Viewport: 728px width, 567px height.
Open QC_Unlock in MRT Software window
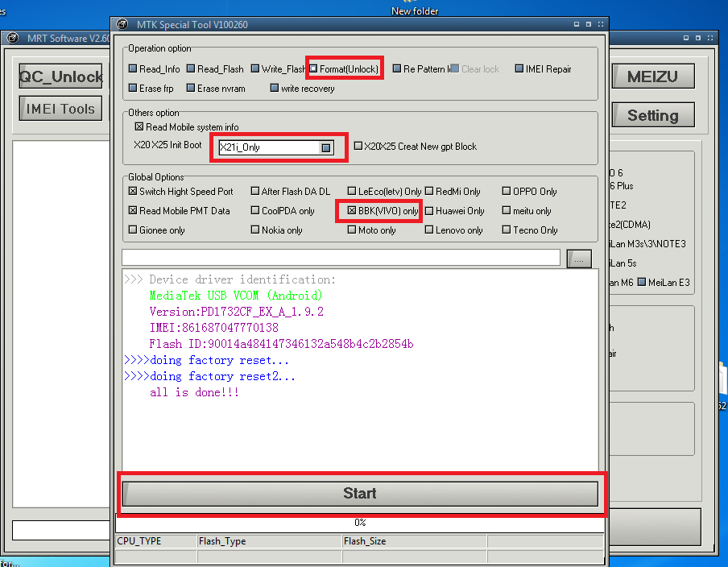61,77
